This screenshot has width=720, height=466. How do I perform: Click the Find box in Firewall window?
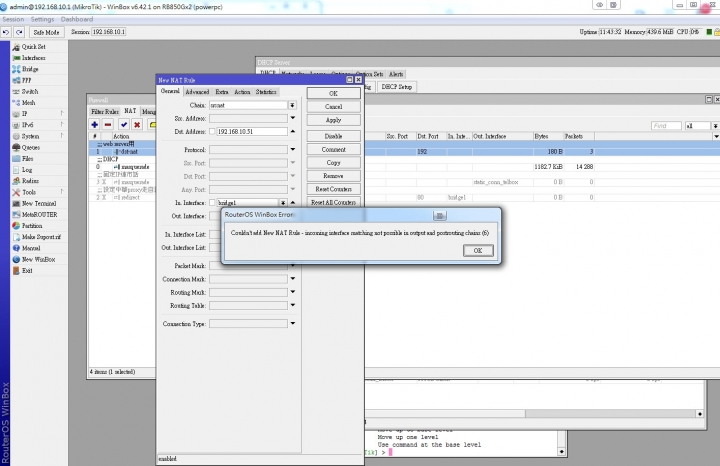(x=666, y=126)
